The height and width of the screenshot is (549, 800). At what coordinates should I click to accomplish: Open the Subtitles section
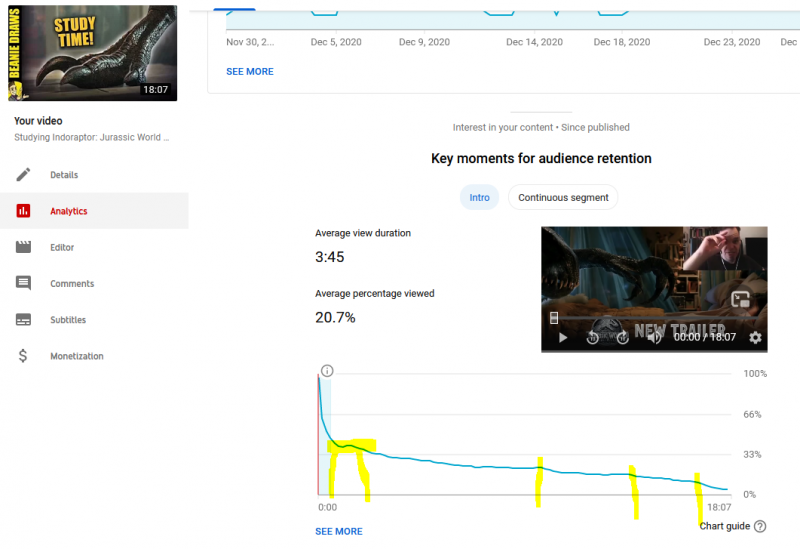pyautogui.click(x=68, y=320)
